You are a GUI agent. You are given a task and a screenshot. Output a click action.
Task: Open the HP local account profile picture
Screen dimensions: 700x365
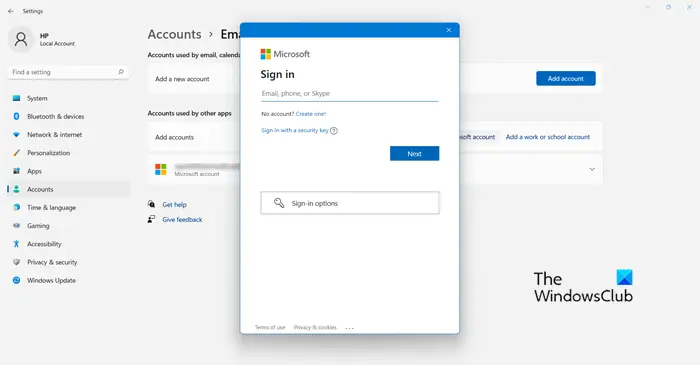click(21, 39)
